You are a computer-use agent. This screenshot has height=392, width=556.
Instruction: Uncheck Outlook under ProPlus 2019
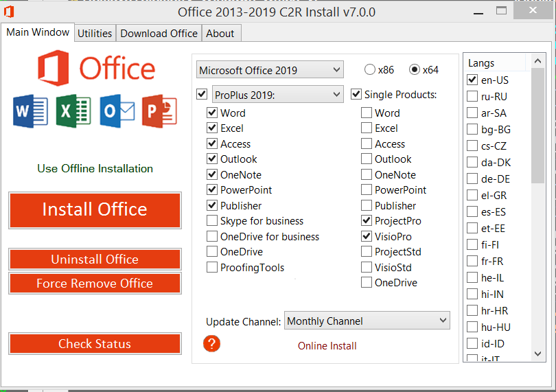point(212,159)
